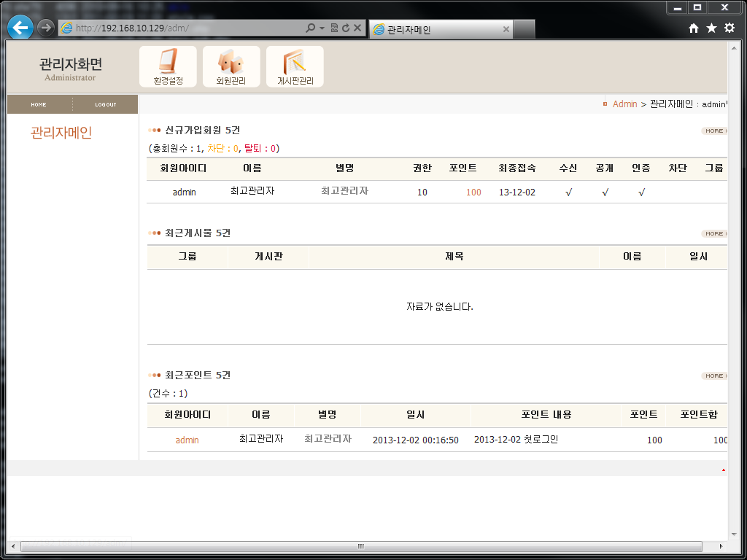This screenshot has width=747, height=560.
Task: Stop loading with the X icon in address bar
Action: point(357,28)
